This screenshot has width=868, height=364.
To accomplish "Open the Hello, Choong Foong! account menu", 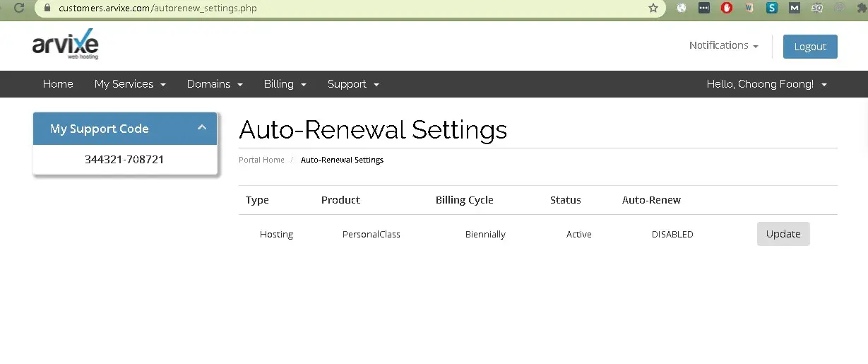I will (x=766, y=84).
